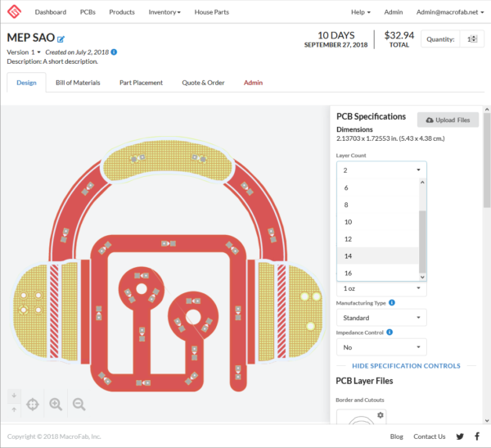Open the Layer Count dropdown
The height and width of the screenshot is (448, 491).
point(381,170)
